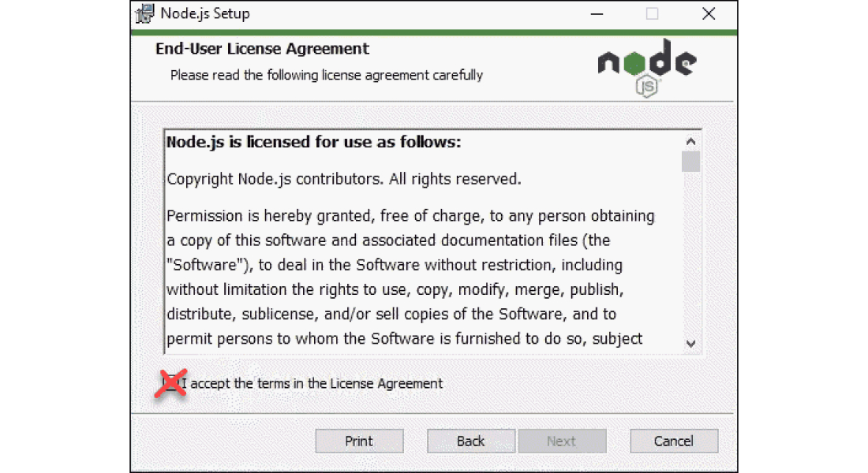This screenshot has height=473, width=868.
Task: Click the empty license scrollbar track
Action: tap(690, 252)
